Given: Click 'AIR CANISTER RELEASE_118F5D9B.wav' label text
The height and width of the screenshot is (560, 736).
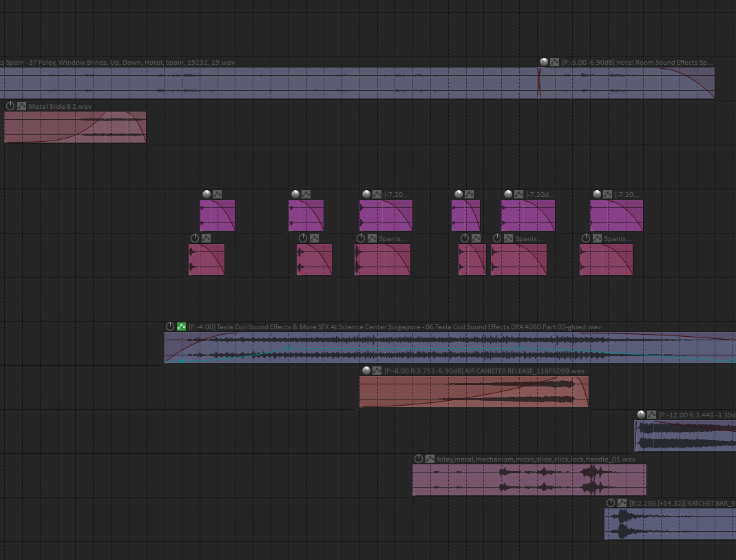Looking at the screenshot, I should coord(525,371).
